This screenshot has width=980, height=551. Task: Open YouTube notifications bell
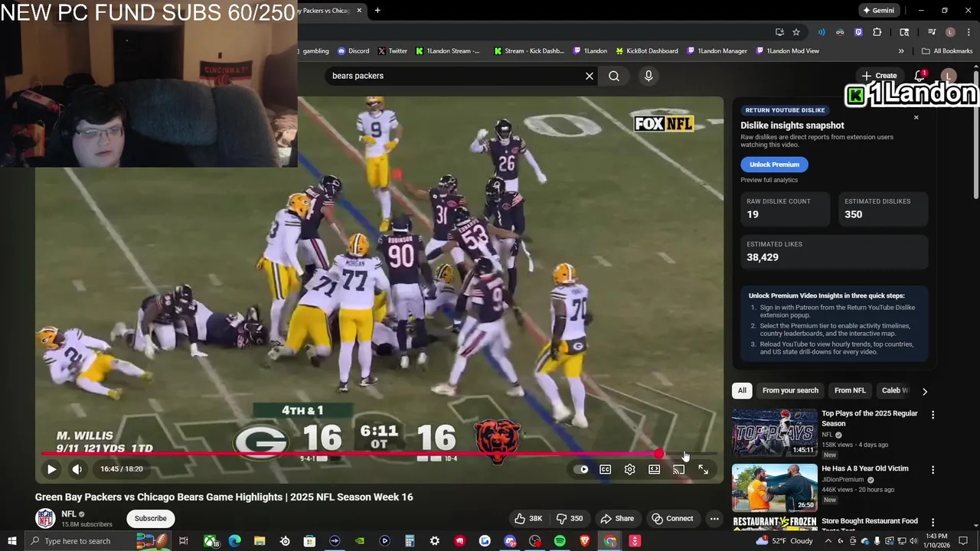pos(920,76)
